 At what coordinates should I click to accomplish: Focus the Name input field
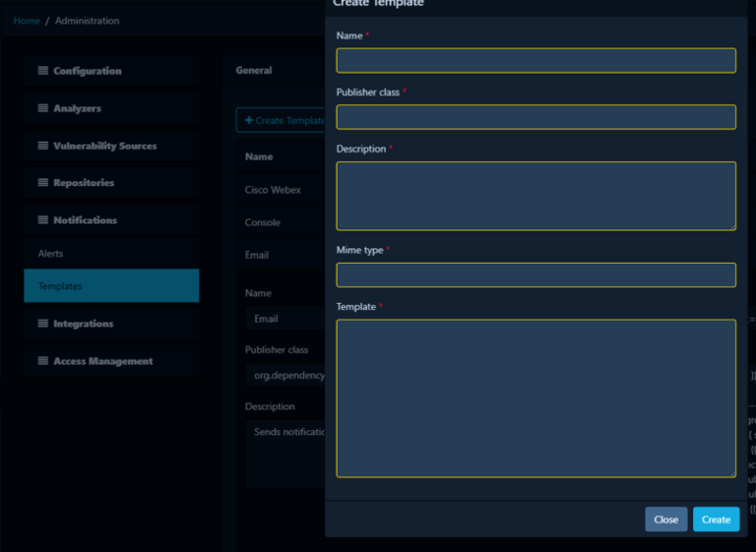(536, 60)
